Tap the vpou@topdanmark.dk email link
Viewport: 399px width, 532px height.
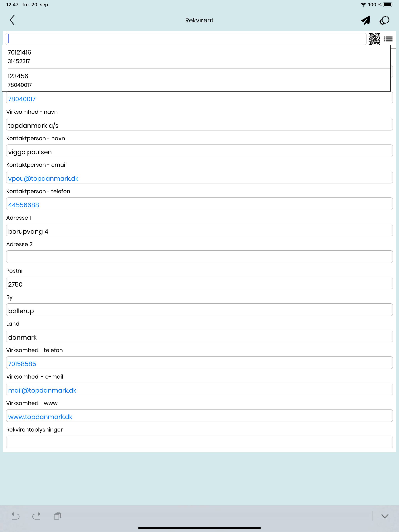tap(43, 178)
